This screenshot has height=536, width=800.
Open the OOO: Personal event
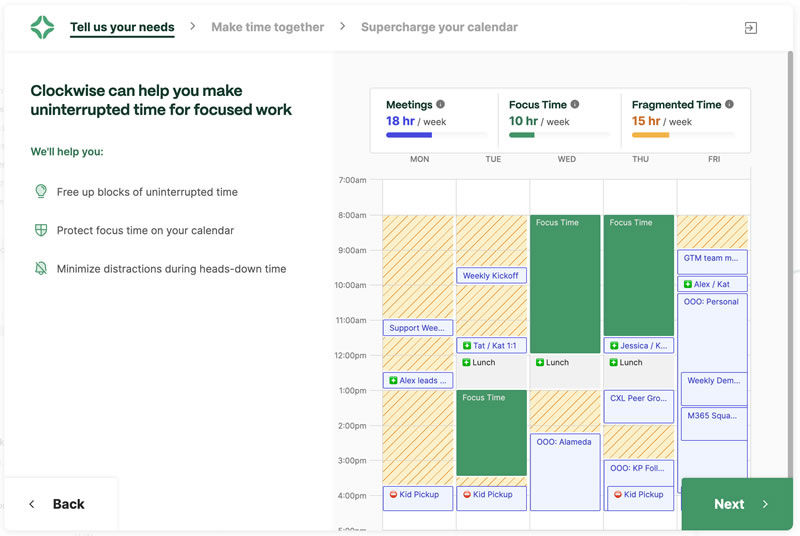712,331
